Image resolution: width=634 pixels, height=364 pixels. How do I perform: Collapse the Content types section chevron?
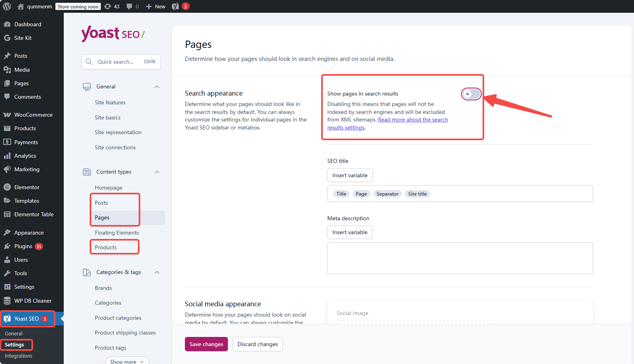pos(157,172)
